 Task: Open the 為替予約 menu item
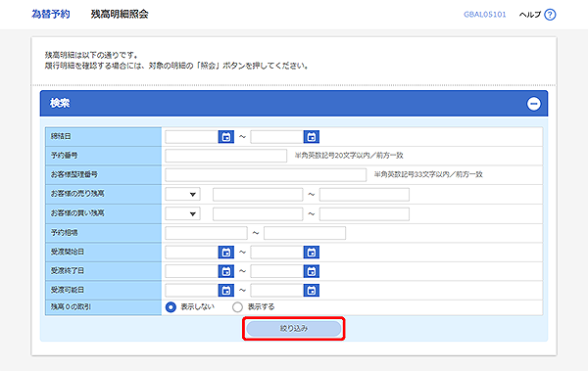51,15
